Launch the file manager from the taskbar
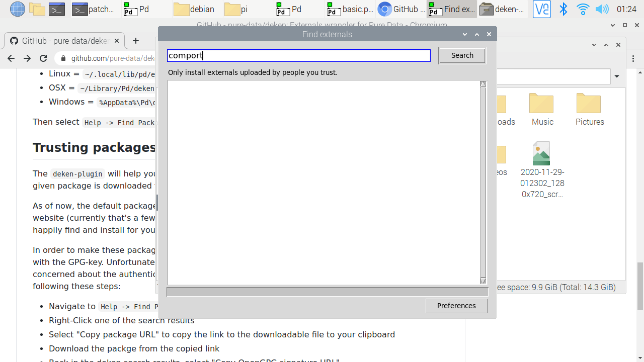This screenshot has width=644, height=362. (x=37, y=9)
